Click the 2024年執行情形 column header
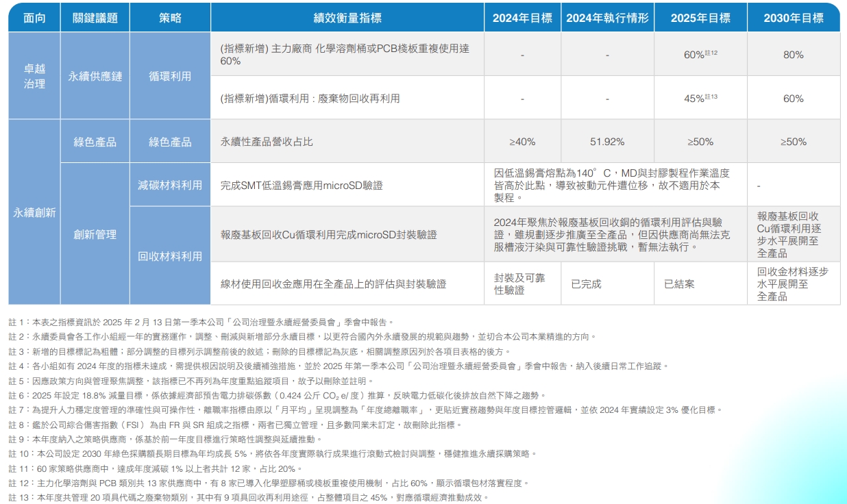Image resolution: width=847 pixels, height=504 pixels. click(607, 18)
